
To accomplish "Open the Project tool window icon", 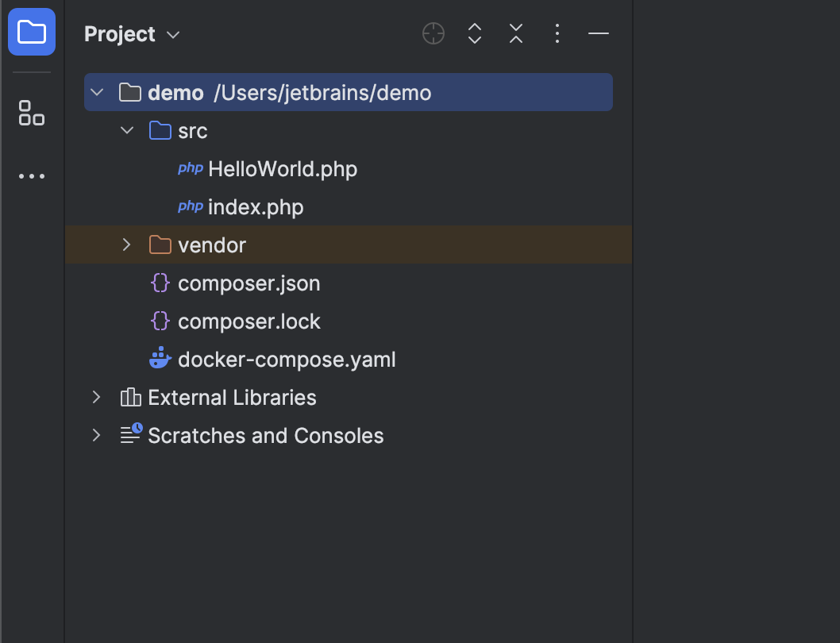I will pyautogui.click(x=32, y=33).
